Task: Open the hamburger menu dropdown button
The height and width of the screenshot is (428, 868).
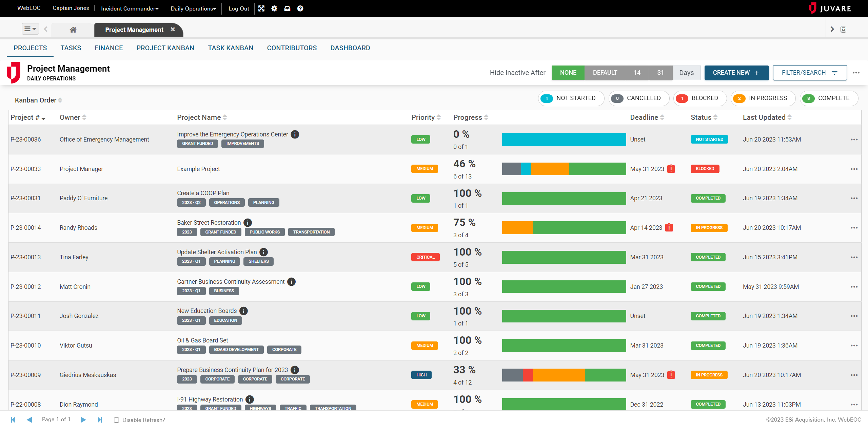Action: (30, 29)
